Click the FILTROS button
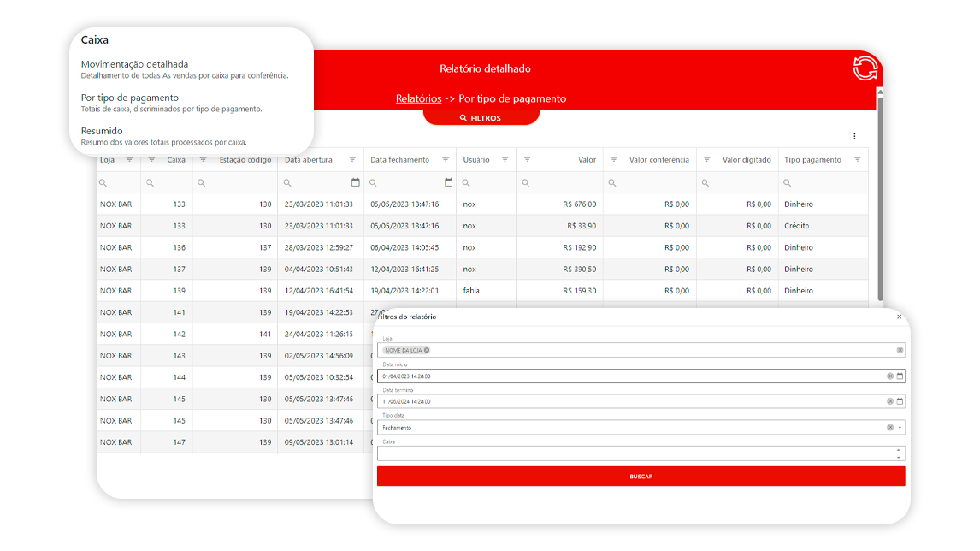The height and width of the screenshot is (551, 980). coord(481,117)
